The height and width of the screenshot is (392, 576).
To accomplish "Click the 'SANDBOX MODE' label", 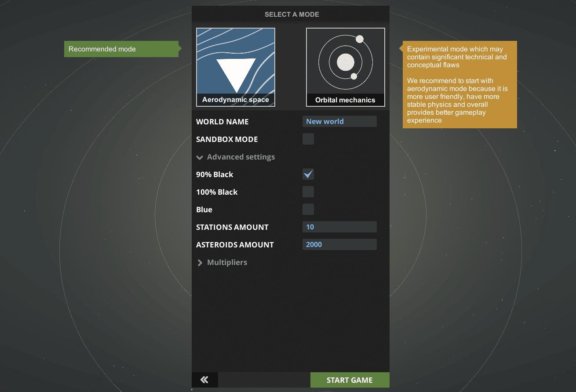I will 227,139.
